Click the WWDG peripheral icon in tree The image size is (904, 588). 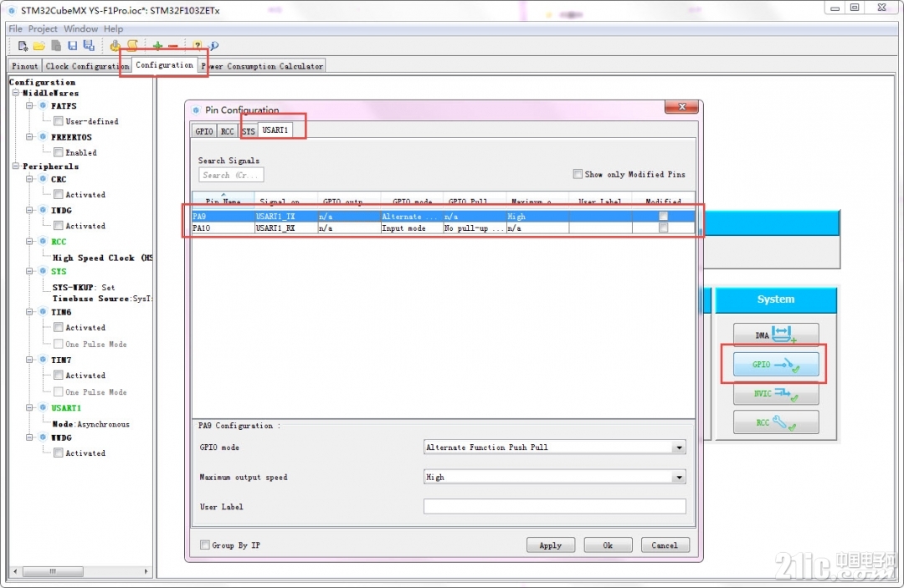coord(43,437)
